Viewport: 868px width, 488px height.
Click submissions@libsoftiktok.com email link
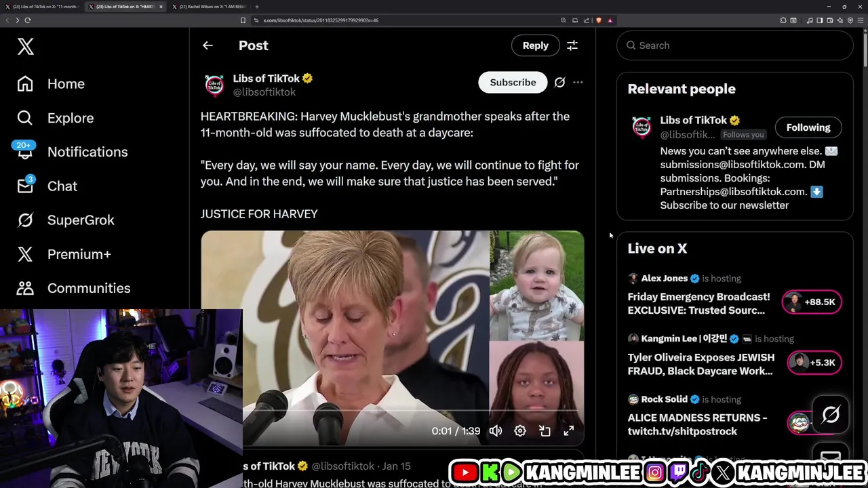732,165
